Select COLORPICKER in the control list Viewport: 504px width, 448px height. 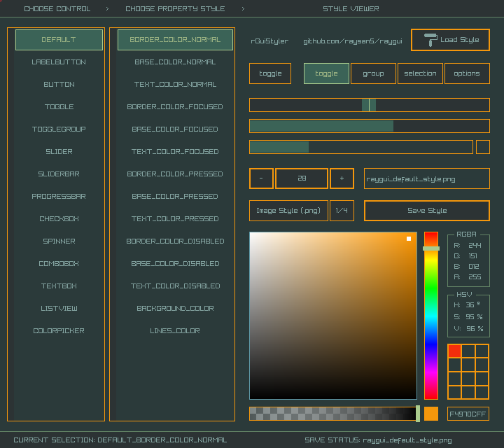click(x=59, y=331)
